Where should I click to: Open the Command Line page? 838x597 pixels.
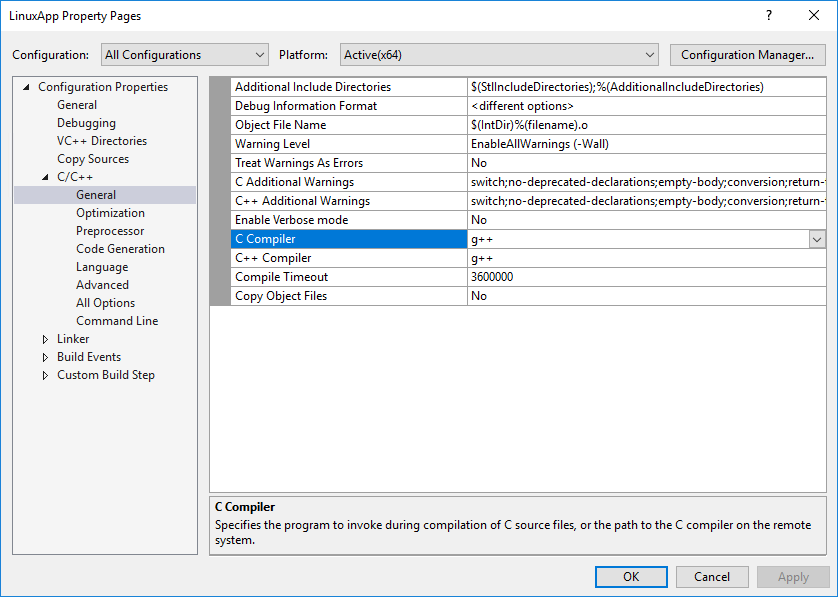(x=116, y=321)
